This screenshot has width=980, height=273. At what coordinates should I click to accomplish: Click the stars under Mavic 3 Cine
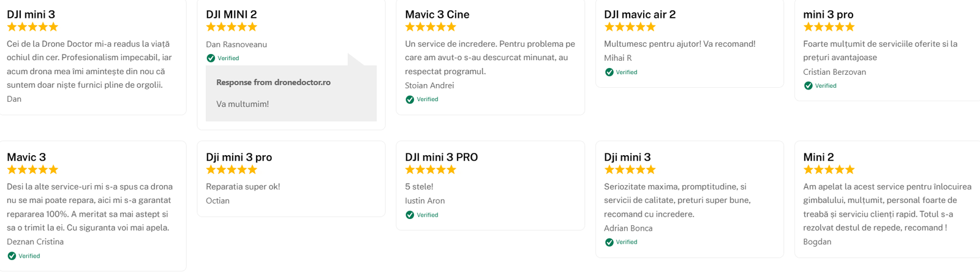(x=431, y=27)
